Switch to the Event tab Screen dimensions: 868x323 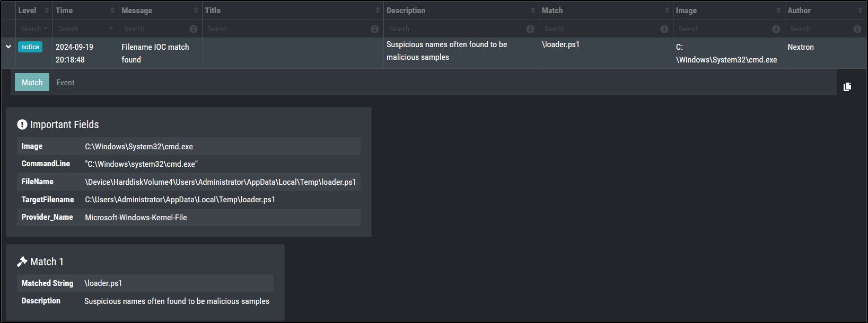65,83
